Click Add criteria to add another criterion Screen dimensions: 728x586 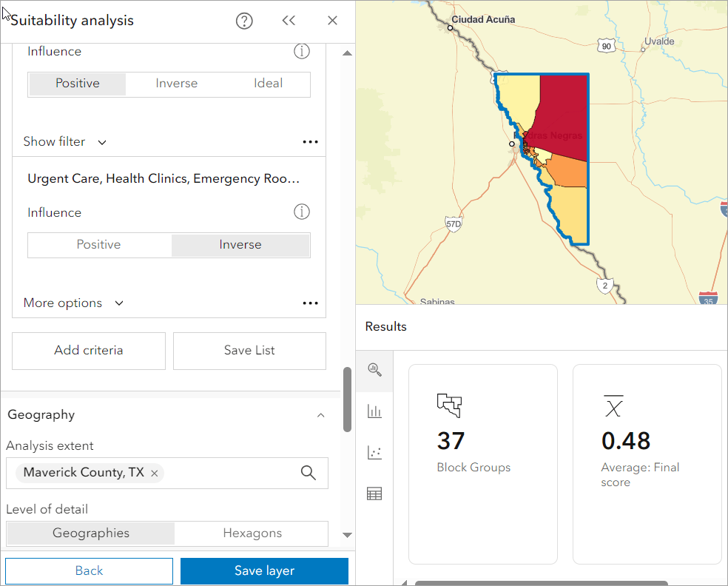[x=88, y=351]
